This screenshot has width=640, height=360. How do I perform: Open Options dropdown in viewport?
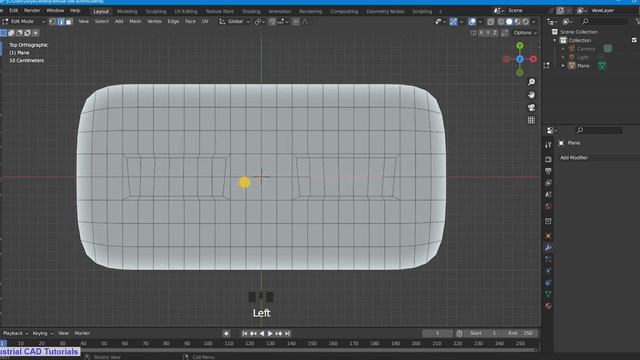tap(525, 33)
